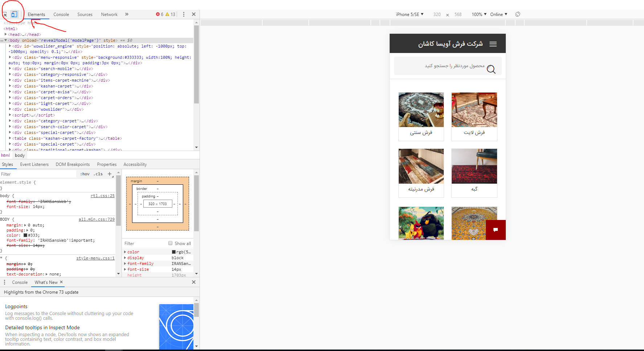Click the red error count indicator
644x351 pixels.
point(160,14)
